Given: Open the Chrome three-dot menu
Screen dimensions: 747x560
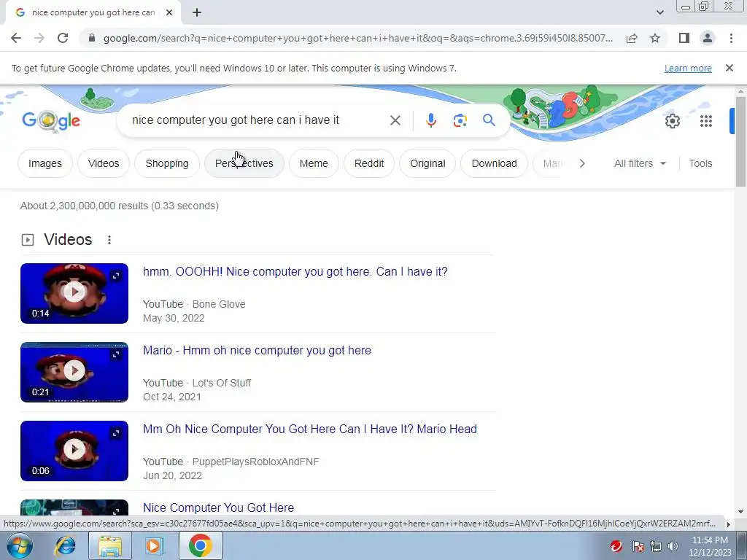Looking at the screenshot, I should 731,38.
